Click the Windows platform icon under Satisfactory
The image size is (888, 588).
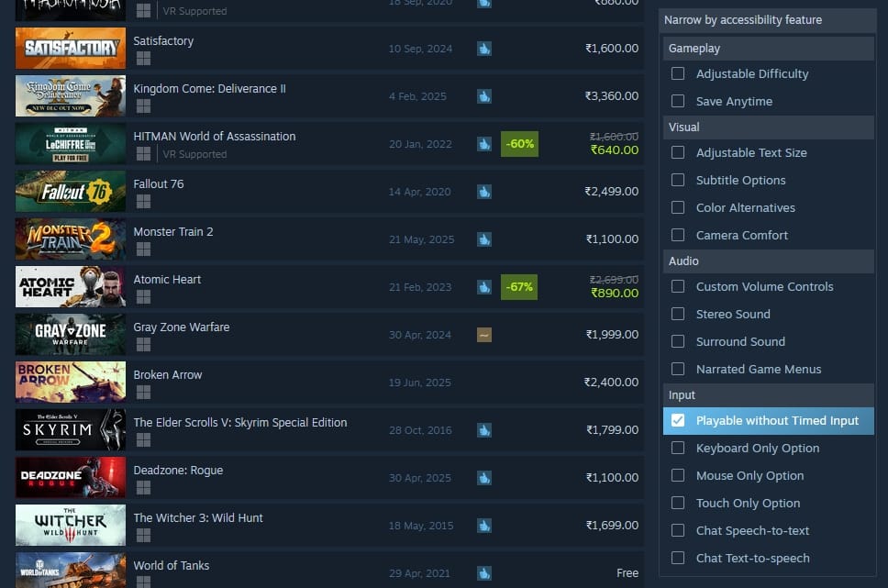click(x=143, y=59)
